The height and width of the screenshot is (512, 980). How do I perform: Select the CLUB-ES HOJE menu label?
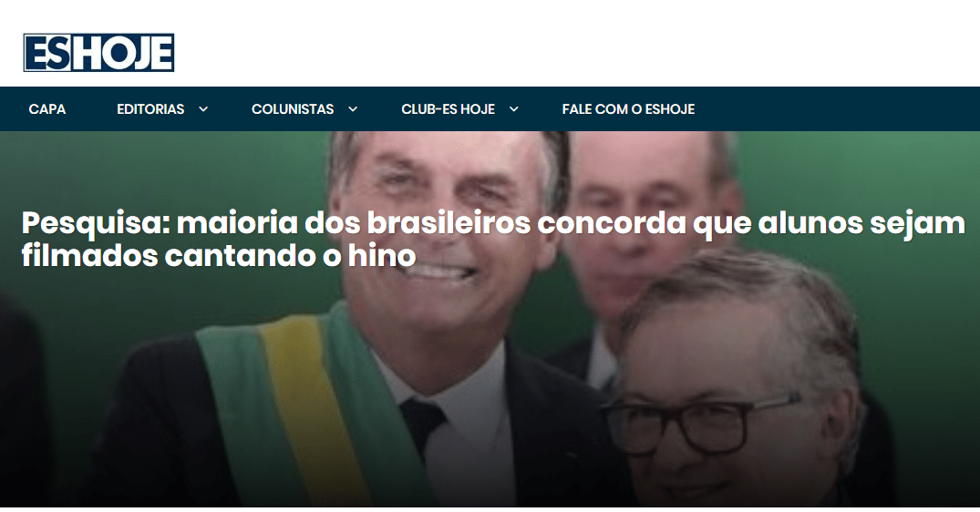pos(449,109)
